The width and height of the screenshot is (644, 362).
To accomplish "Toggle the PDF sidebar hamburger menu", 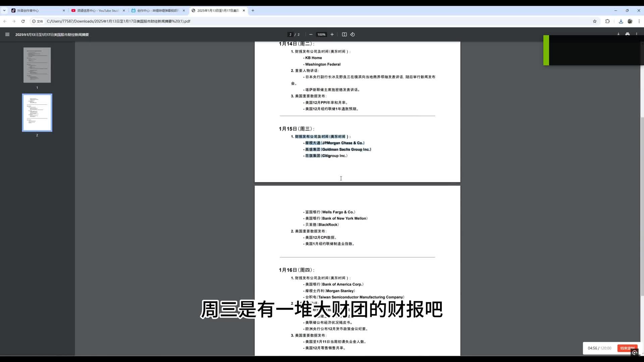I will (7, 35).
